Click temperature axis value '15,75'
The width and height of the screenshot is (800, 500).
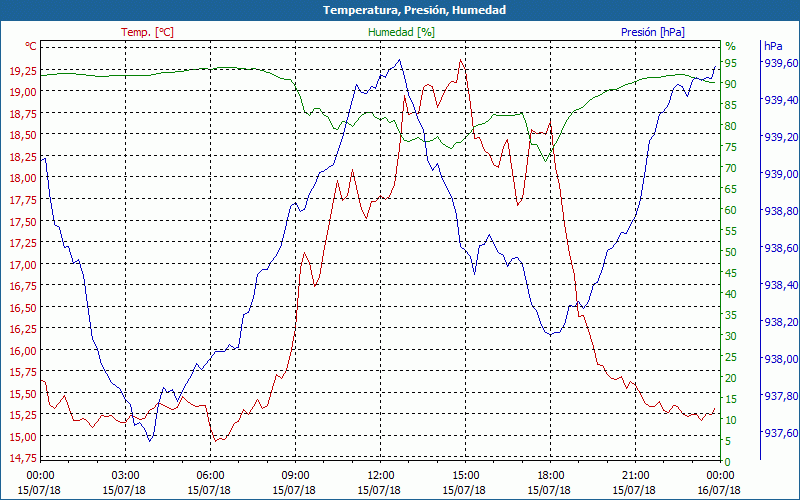(23, 372)
